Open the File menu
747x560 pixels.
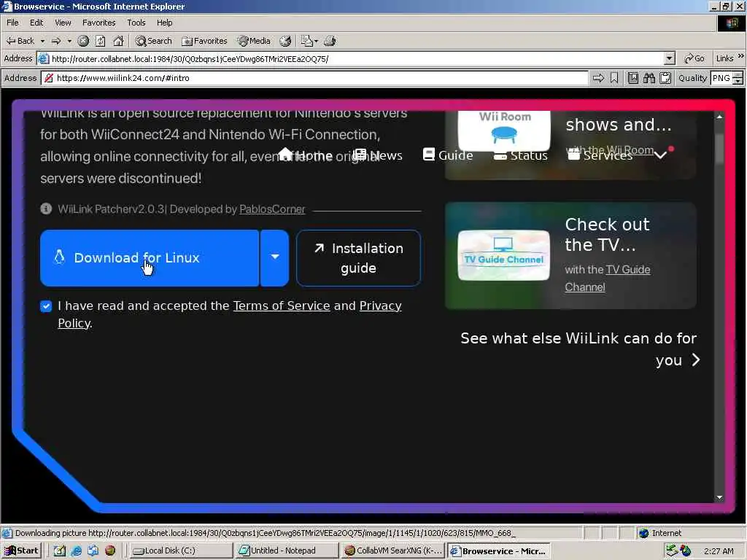[x=12, y=23]
